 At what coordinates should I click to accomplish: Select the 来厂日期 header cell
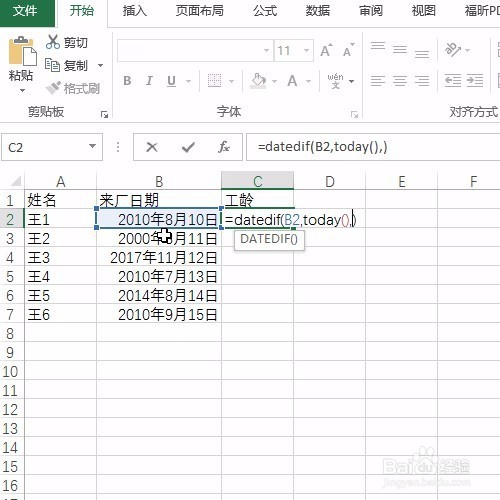click(159, 200)
